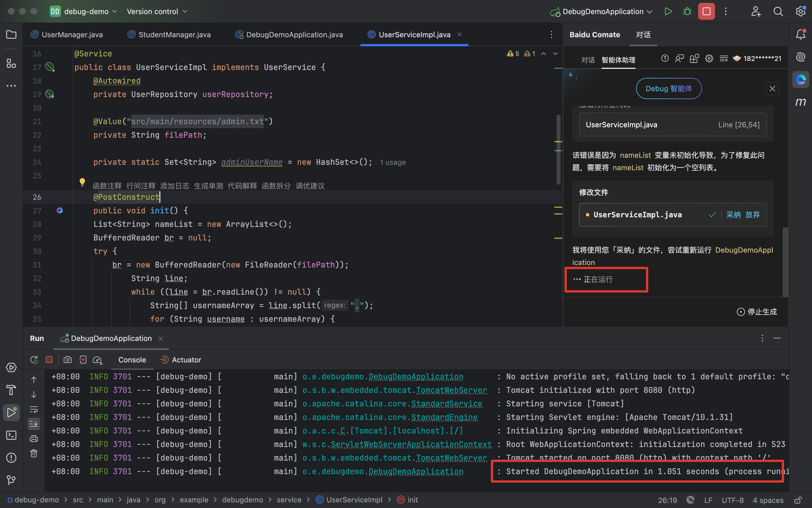Click the Debug 智能体 button
This screenshot has height=508, width=812.
668,88
